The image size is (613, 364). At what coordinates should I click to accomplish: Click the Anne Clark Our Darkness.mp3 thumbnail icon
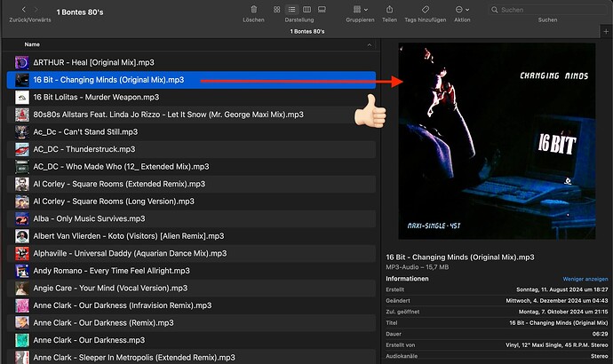(22, 341)
